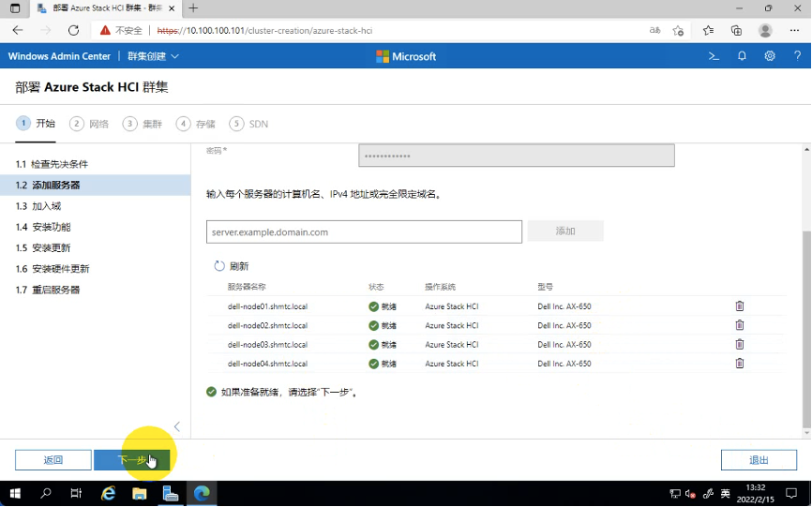Image resolution: width=812 pixels, height=507 pixels.
Task: Click the not-secure warning icon
Action: click(x=105, y=31)
